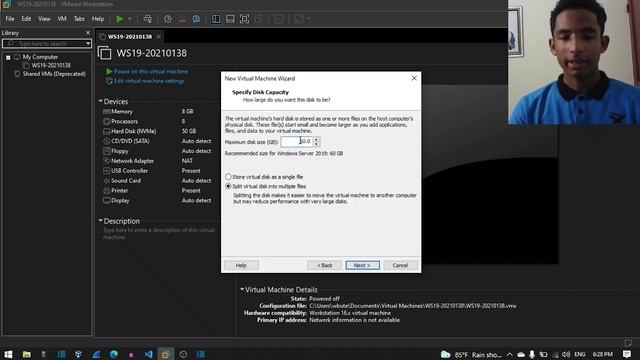Click the microphone icon in system tray
This screenshot has width=640, height=360.
point(532,355)
